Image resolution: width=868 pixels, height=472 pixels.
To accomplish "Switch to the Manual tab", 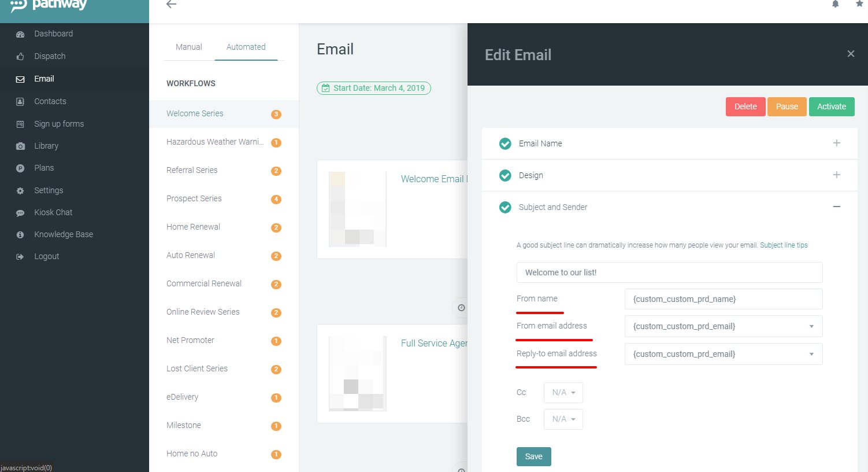I will tap(188, 47).
